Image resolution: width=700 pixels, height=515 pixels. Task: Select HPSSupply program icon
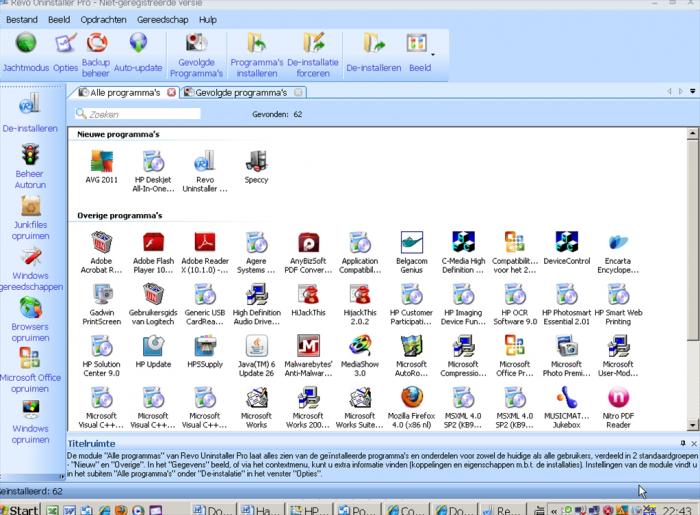click(x=205, y=352)
